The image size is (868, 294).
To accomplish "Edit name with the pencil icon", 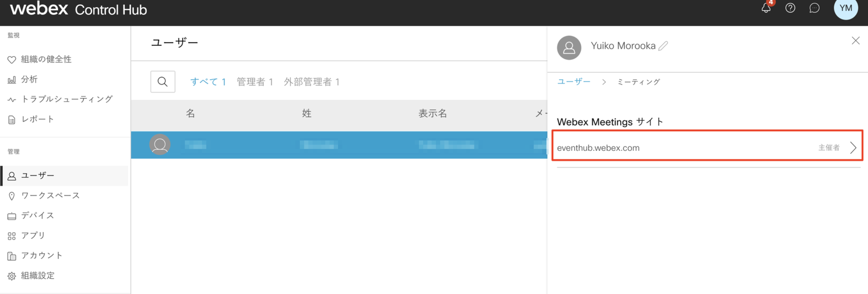I will pyautogui.click(x=663, y=46).
